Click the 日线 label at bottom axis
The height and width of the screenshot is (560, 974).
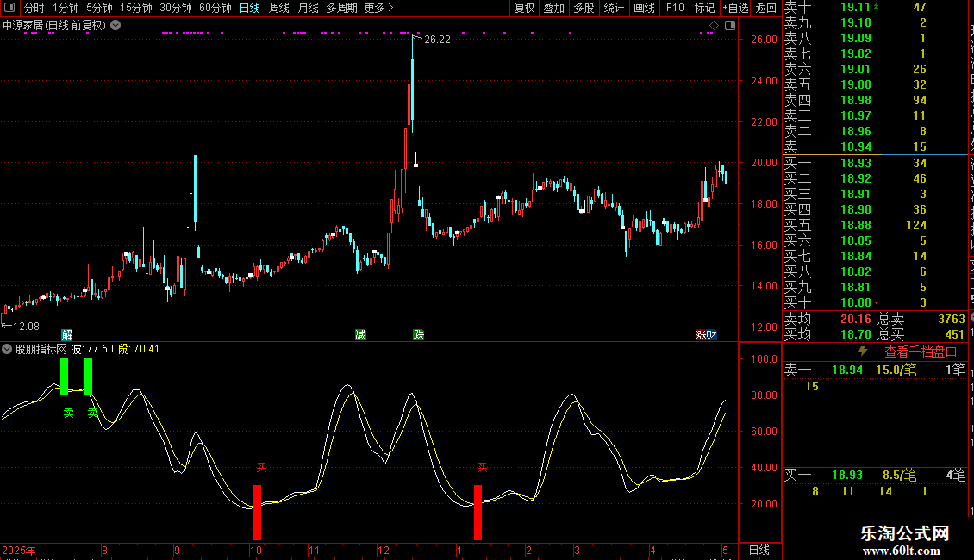(x=759, y=550)
